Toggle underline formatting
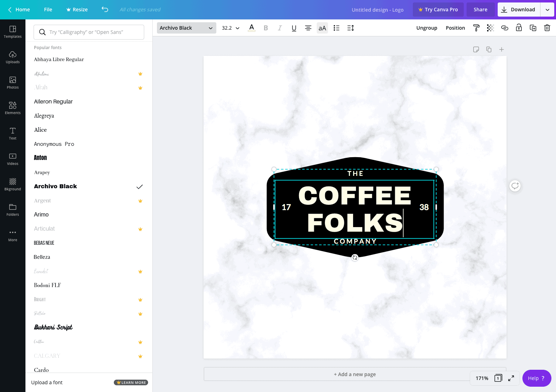The width and height of the screenshot is (556, 392). 294,28
